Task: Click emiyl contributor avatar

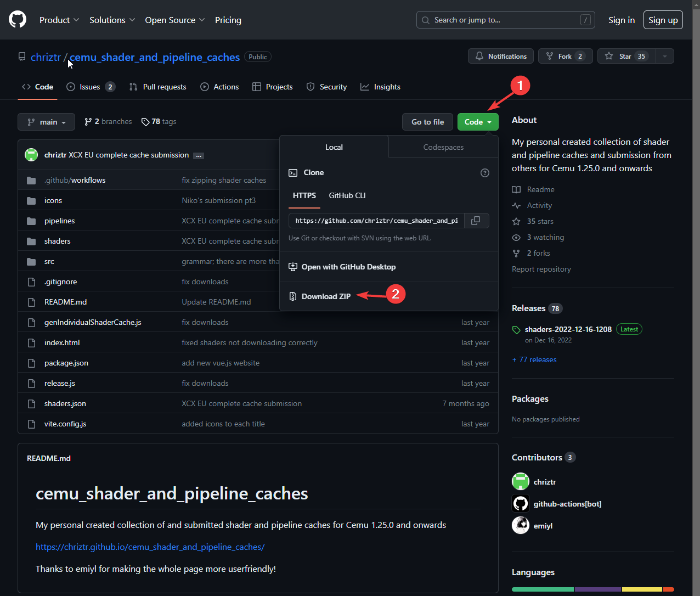Action: (521, 525)
